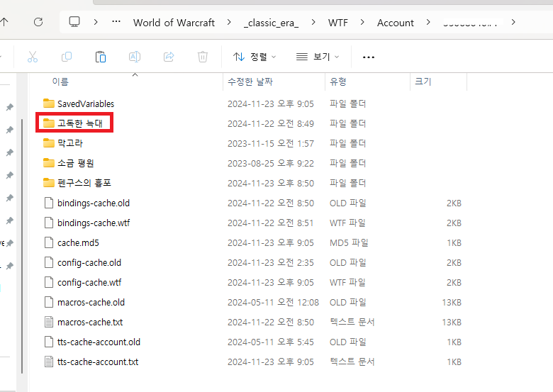
Task: Expand chevron after WTF breadcrumb
Action: 362,22
